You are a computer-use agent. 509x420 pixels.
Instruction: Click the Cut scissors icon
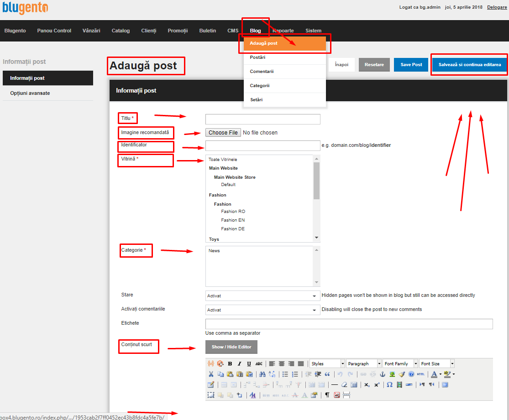click(211, 374)
